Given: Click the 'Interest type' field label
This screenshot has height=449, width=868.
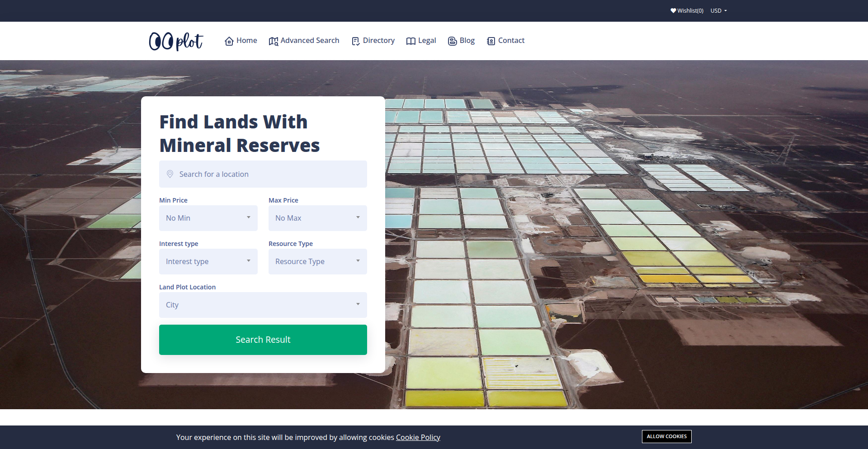Looking at the screenshot, I should point(179,244).
